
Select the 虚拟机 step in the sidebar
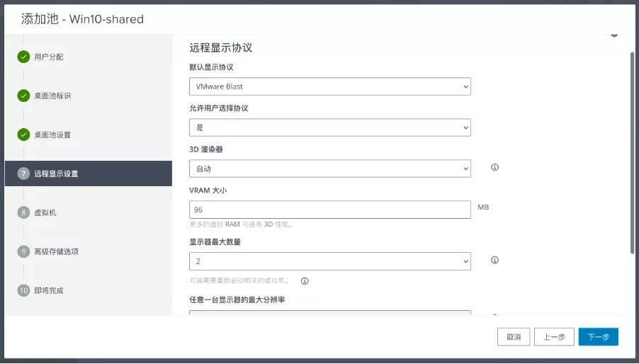coord(45,212)
